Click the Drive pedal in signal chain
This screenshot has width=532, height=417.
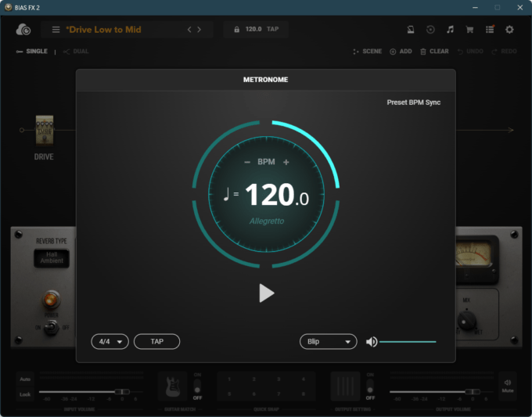[x=44, y=130]
